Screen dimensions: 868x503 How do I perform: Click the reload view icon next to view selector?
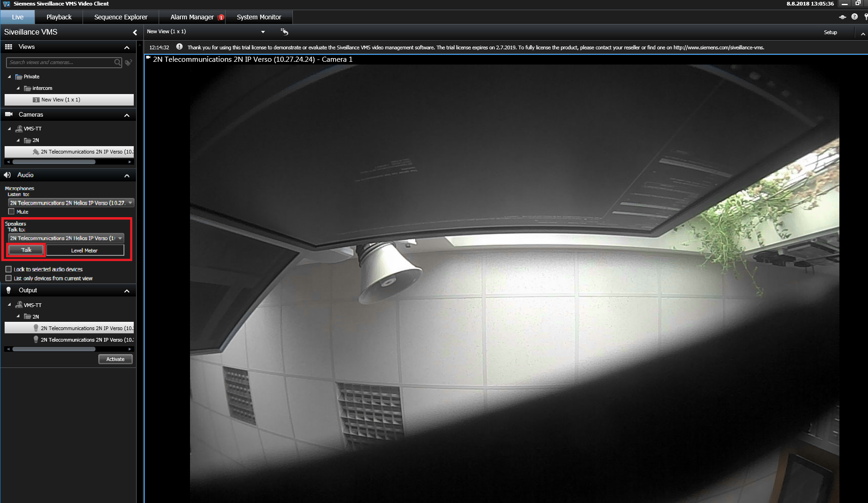pos(284,32)
